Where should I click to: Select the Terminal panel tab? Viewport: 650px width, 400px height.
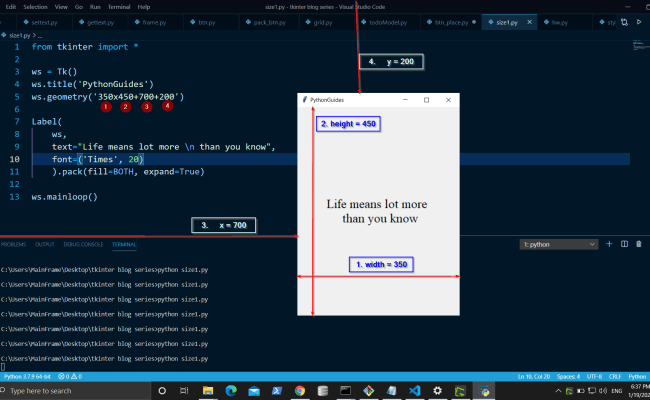point(124,244)
